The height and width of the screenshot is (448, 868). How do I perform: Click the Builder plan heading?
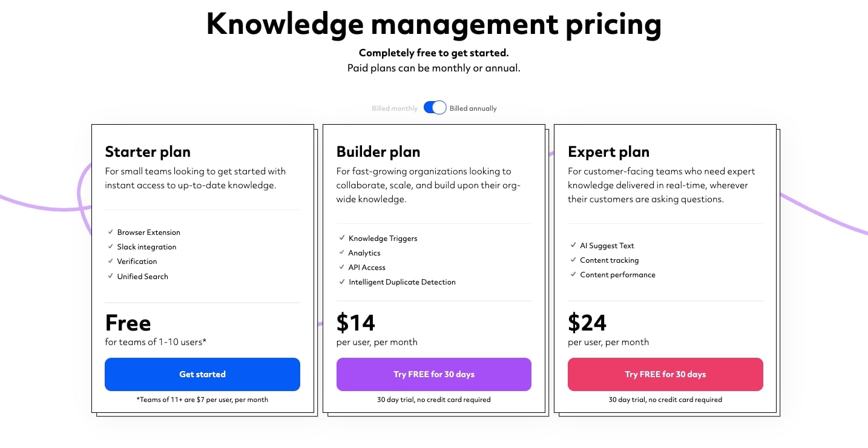(x=378, y=151)
